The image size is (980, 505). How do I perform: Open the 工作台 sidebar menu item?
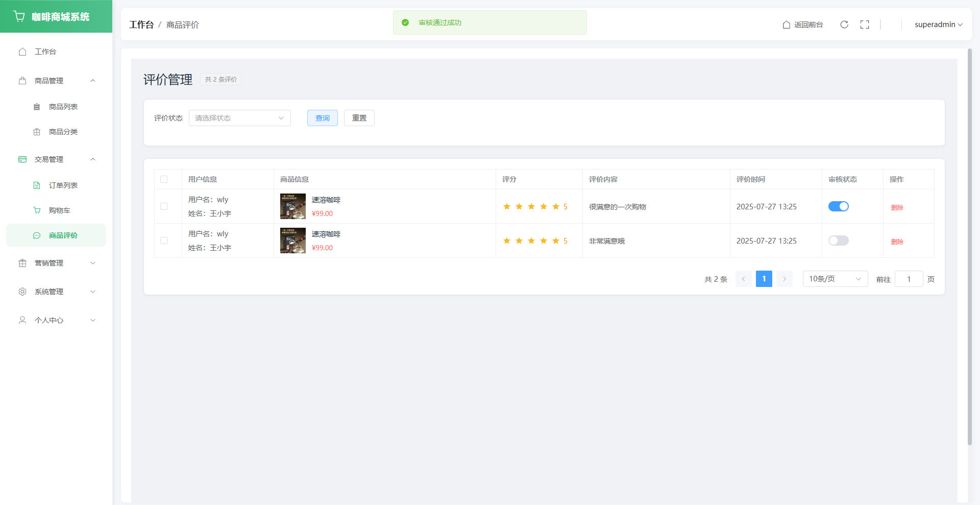tap(45, 52)
